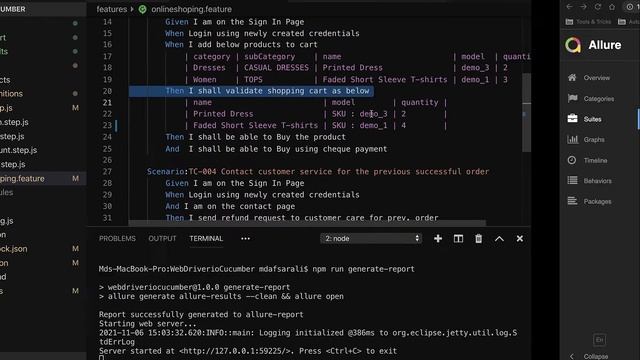Click editor horizontal scrollbar

(307, 223)
